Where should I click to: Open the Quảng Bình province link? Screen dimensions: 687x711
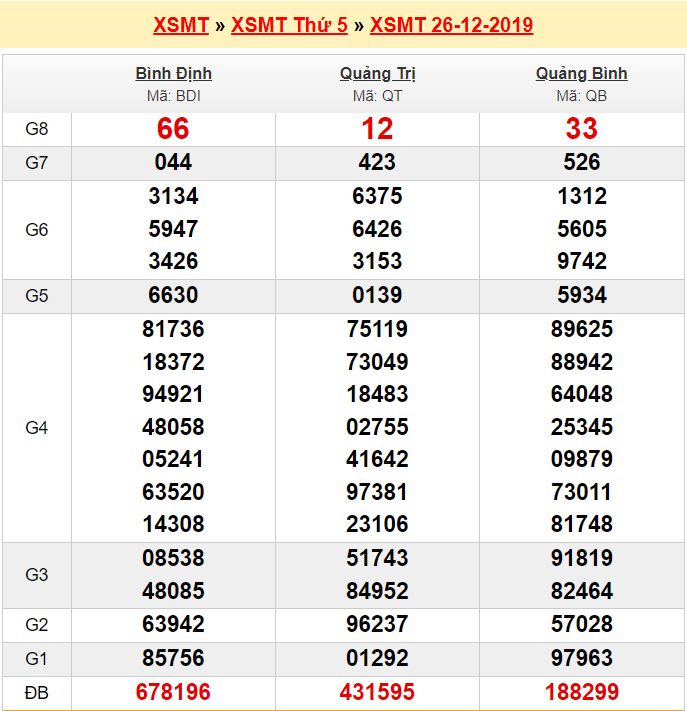(581, 74)
